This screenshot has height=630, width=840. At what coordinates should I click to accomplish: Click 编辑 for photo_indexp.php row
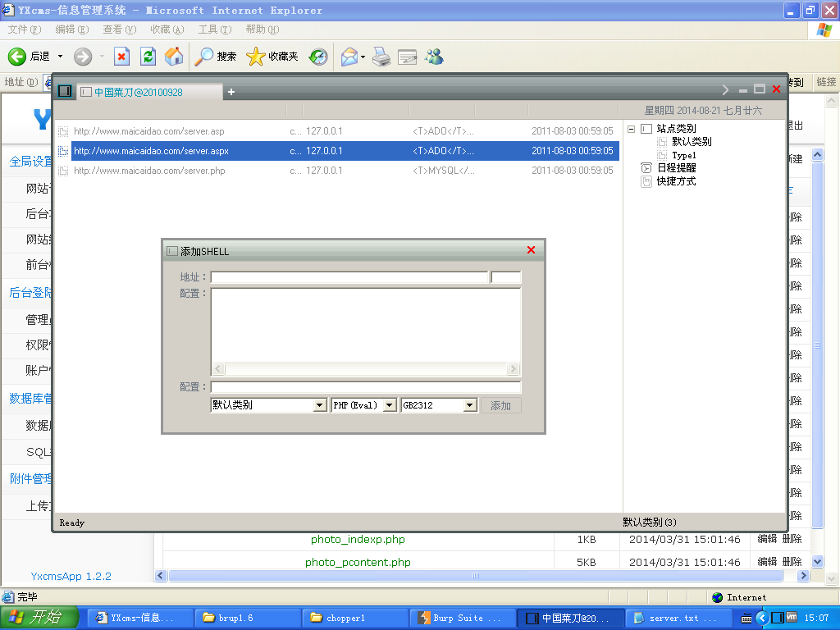pos(767,539)
